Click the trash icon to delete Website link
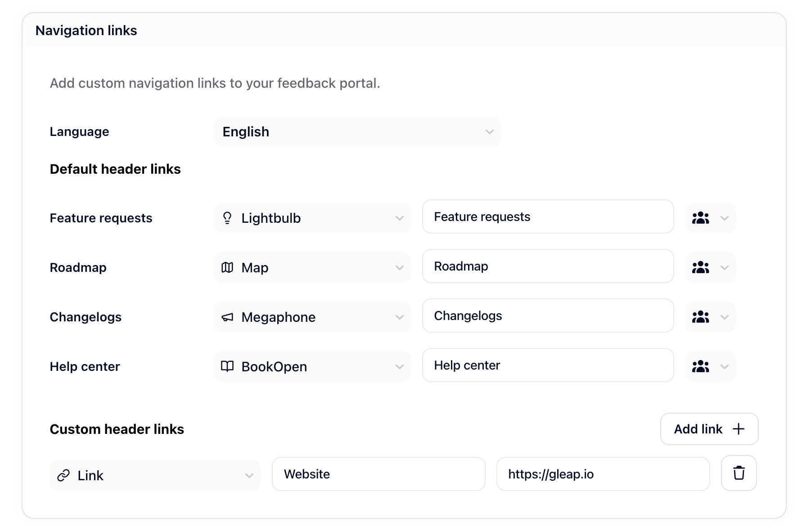Viewport: 811px width, 532px height. coord(739,473)
